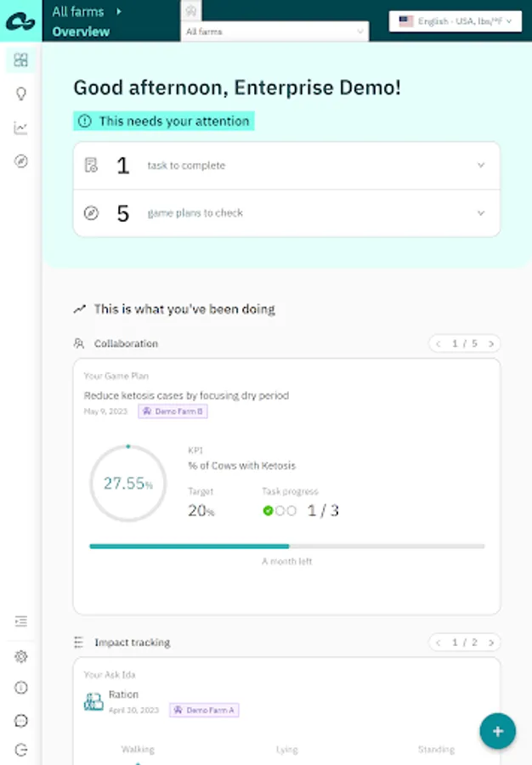Expand the sidebar menu toggle icon
This screenshot has width=532, height=765.
tap(21, 621)
